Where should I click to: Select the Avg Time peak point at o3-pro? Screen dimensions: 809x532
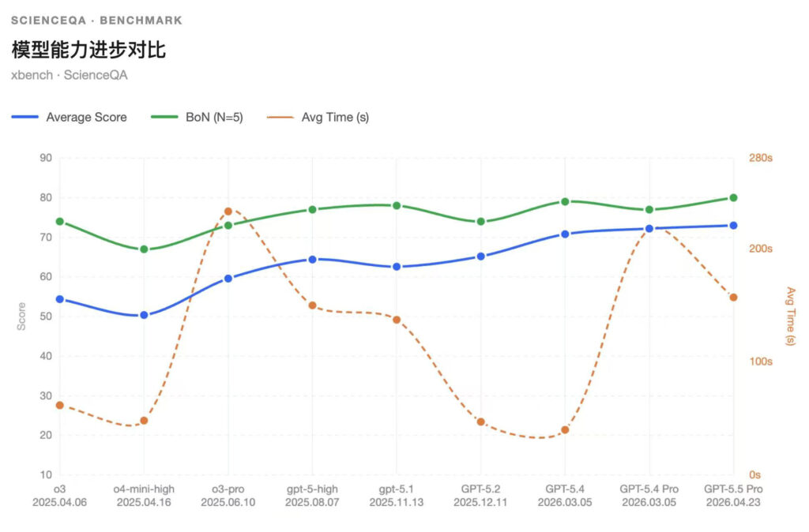coord(228,211)
